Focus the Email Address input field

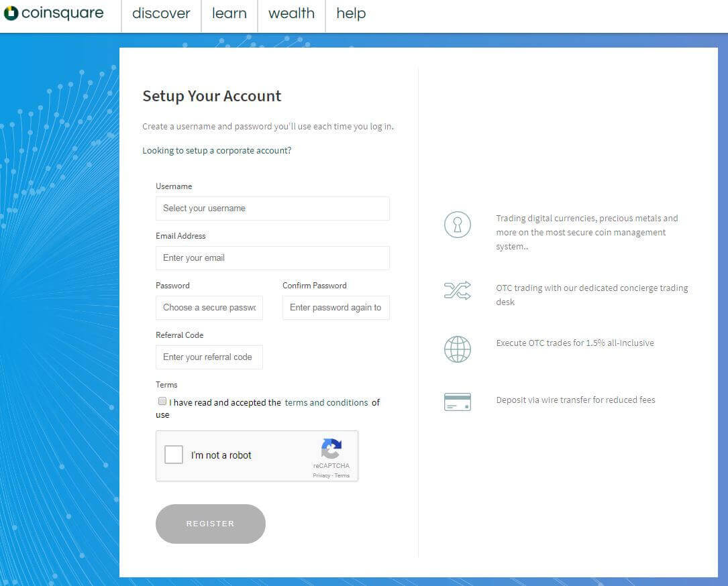(272, 258)
